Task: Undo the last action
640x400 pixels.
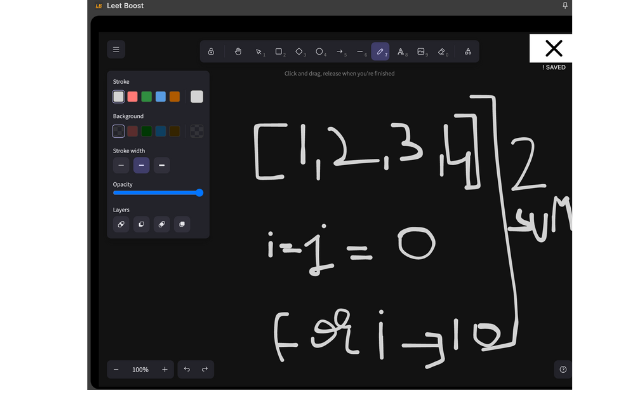Action: [187, 369]
